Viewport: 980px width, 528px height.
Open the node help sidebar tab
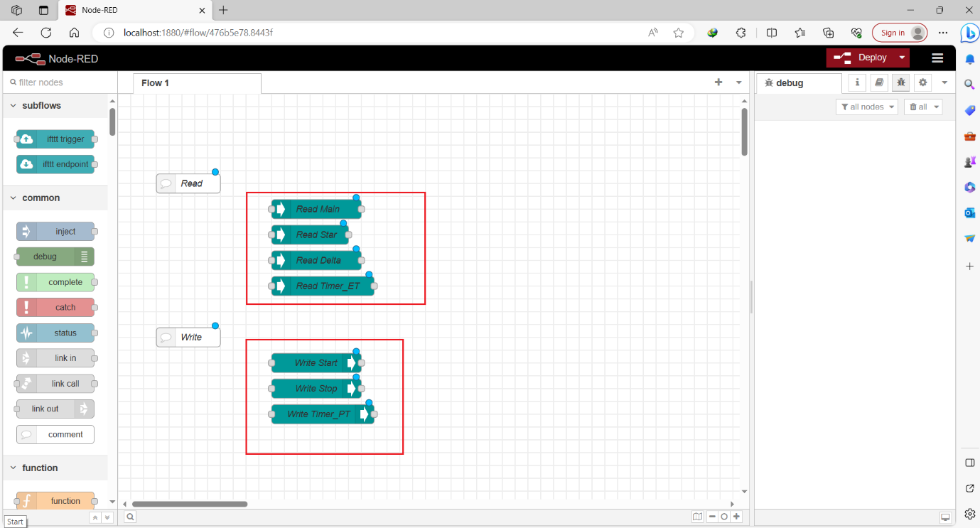pos(879,82)
